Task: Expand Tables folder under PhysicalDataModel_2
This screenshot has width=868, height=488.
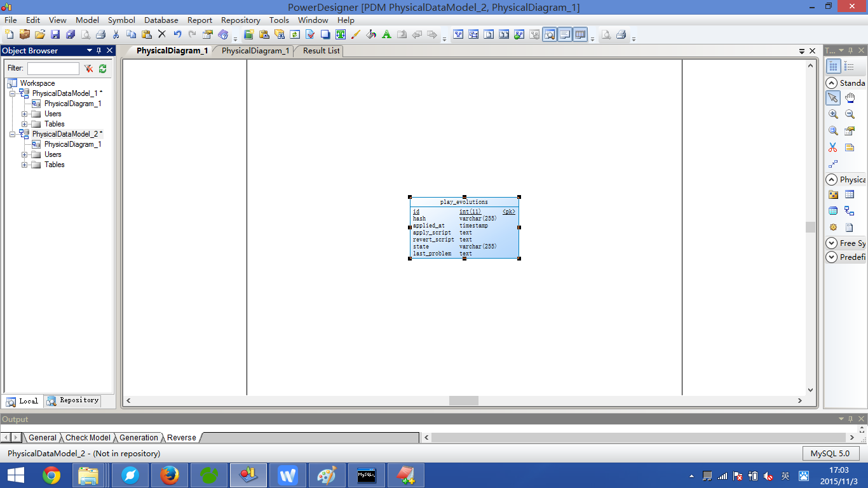Action: tap(25, 165)
